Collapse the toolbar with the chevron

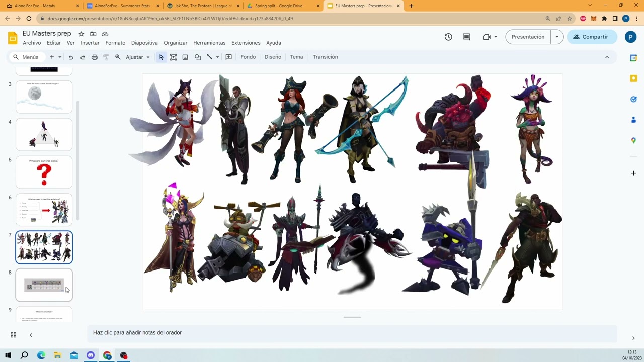(x=607, y=57)
